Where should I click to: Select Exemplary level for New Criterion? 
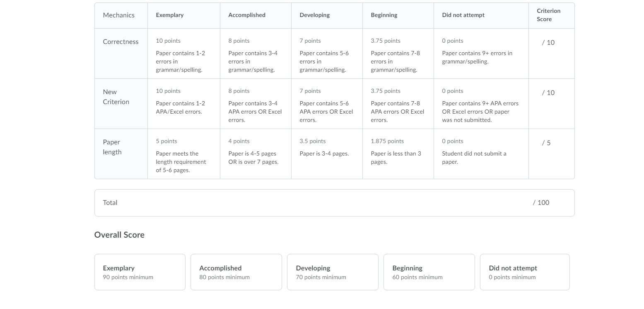(183, 104)
